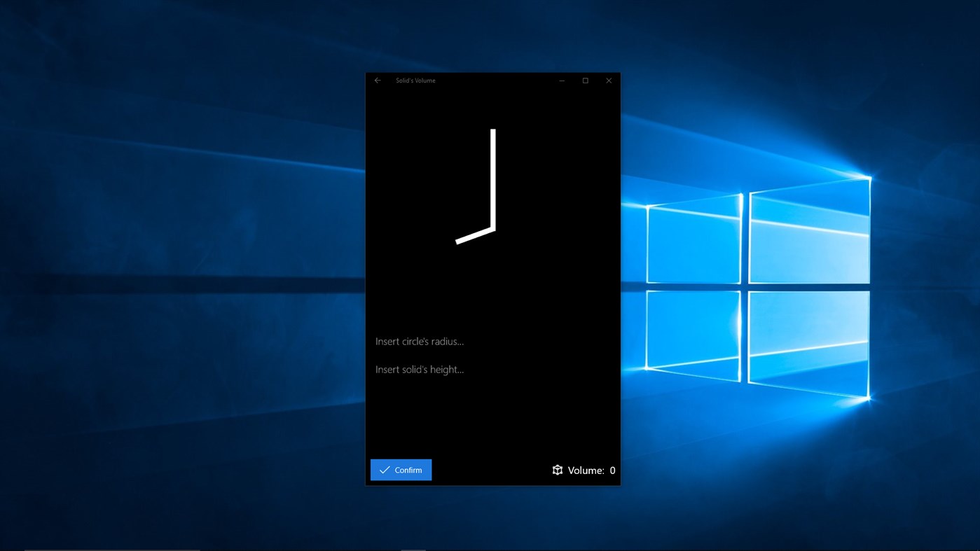Click the radius placeholder text
Image resolution: width=980 pixels, height=551 pixels.
[420, 341]
